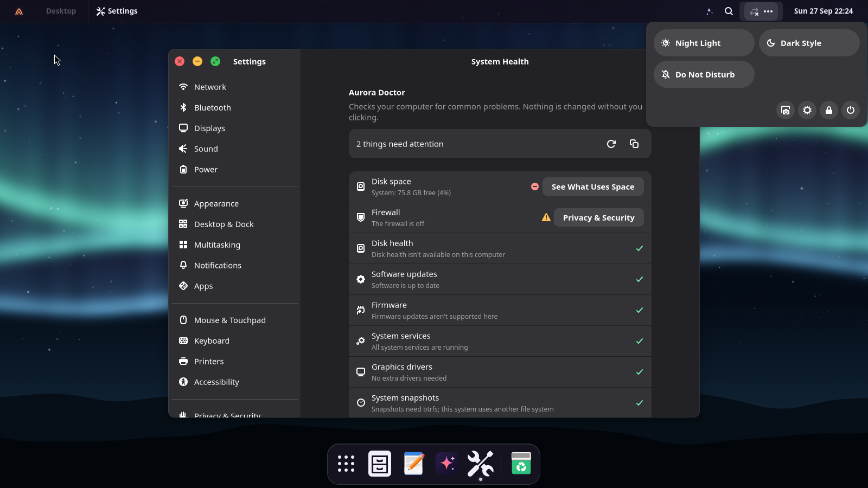Click the sparkle assistant icon in top bar
Viewport: 868px width, 488px height.
[x=710, y=11]
